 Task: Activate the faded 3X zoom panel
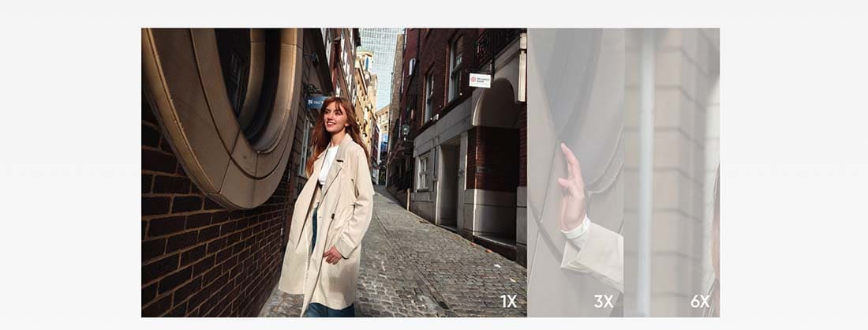pos(575,172)
